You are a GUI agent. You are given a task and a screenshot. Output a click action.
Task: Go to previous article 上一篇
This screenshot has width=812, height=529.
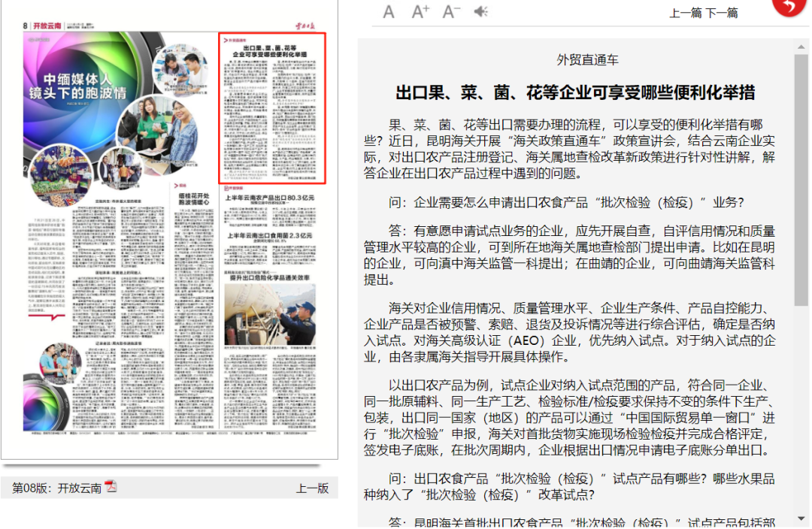pyautogui.click(x=686, y=13)
